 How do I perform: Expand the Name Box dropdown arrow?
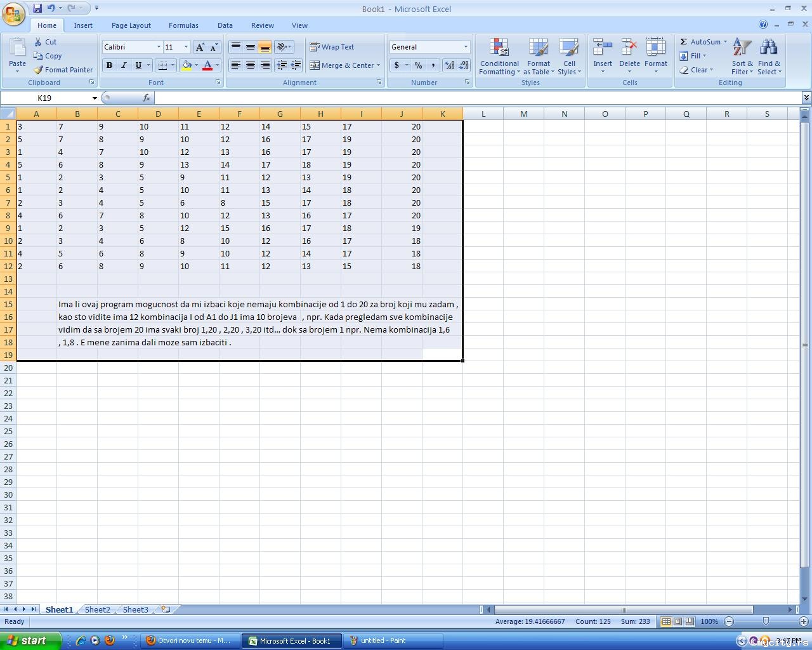pos(95,98)
